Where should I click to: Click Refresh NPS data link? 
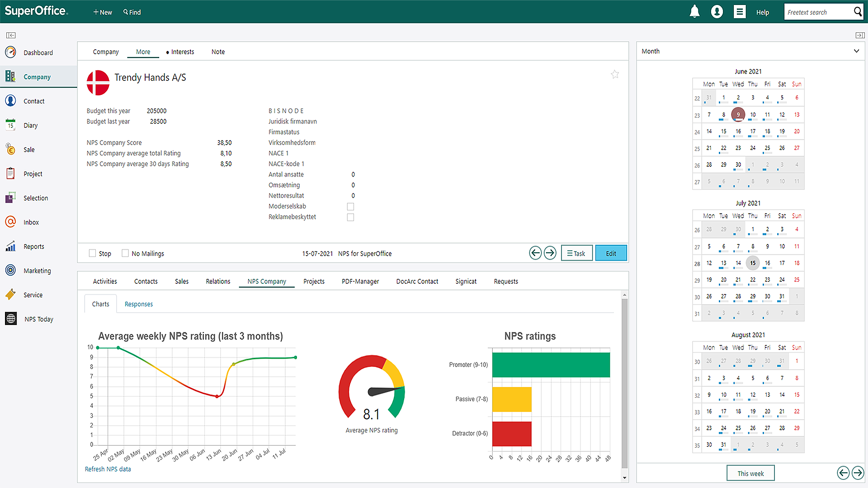coord(108,469)
